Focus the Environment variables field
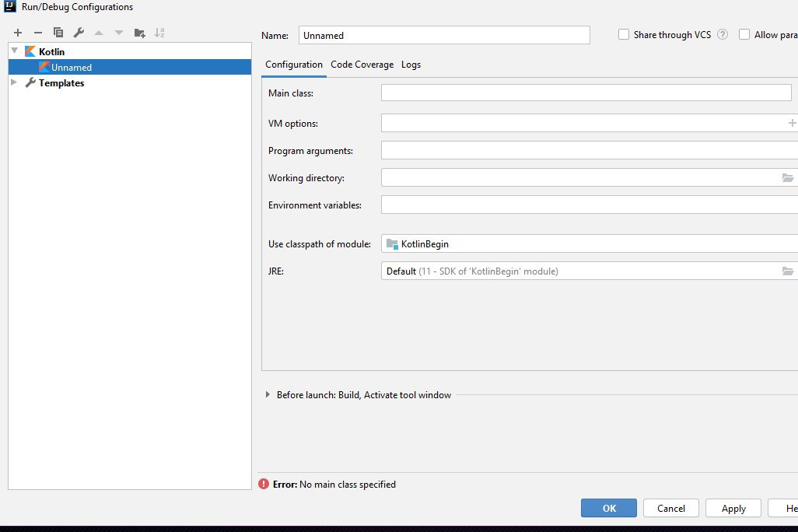 (x=590, y=205)
